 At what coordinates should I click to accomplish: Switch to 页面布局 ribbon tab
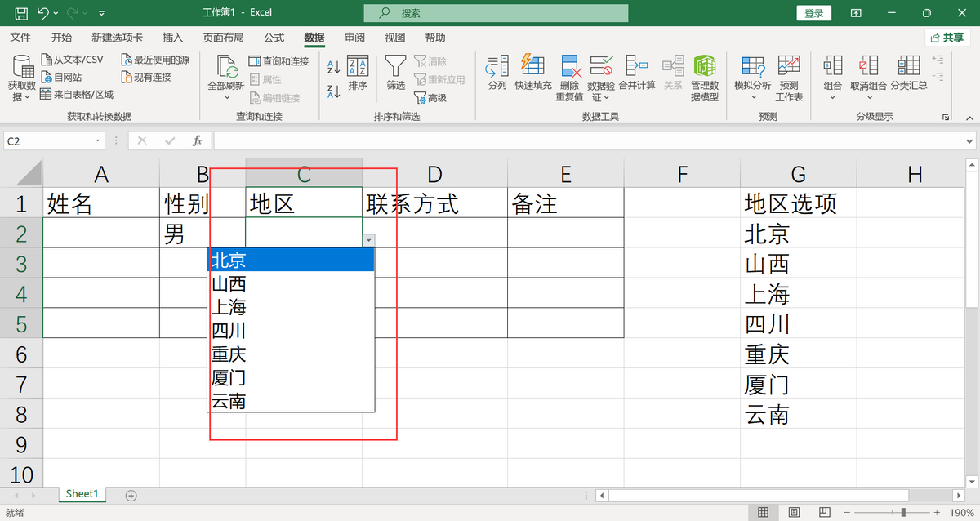tap(223, 38)
